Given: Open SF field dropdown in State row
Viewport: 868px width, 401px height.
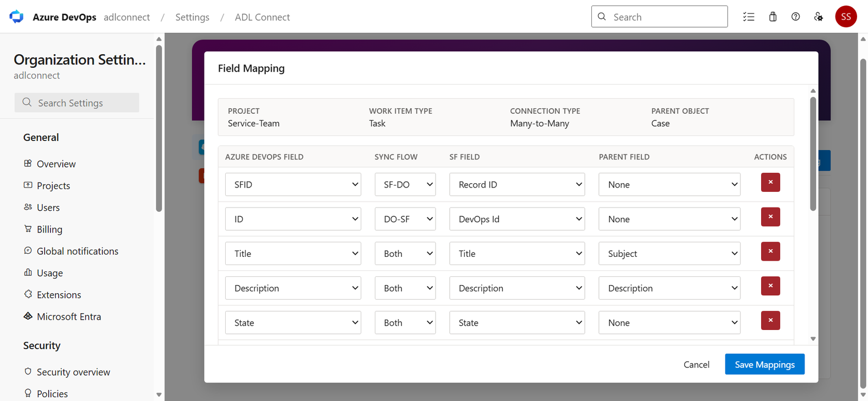Looking at the screenshot, I should tap(517, 322).
